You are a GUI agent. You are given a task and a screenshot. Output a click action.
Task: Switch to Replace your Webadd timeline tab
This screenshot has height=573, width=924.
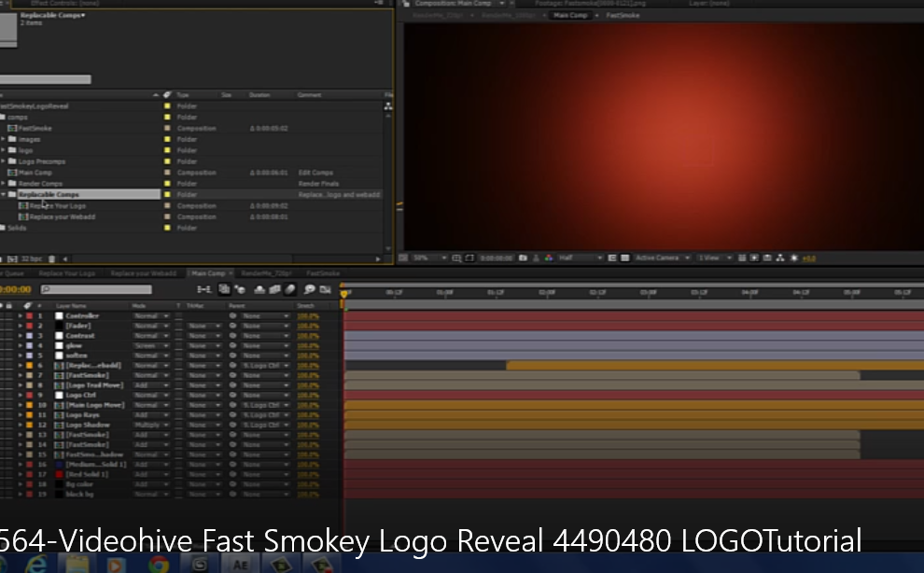143,273
